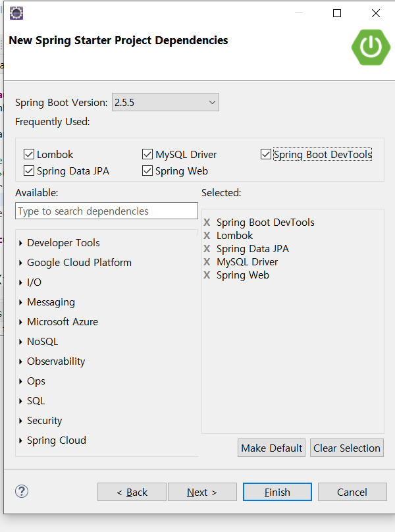Image resolution: width=395 pixels, height=532 pixels.
Task: Click Finish to create the project
Action: 277,492
